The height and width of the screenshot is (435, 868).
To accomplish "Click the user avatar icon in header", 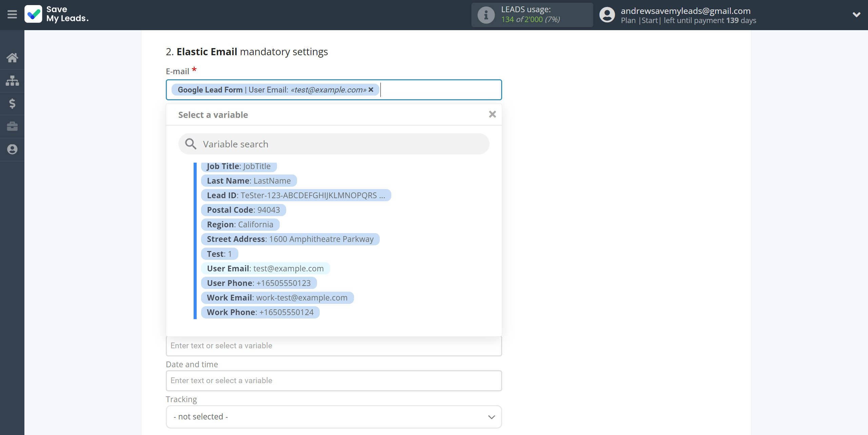I will (x=607, y=15).
